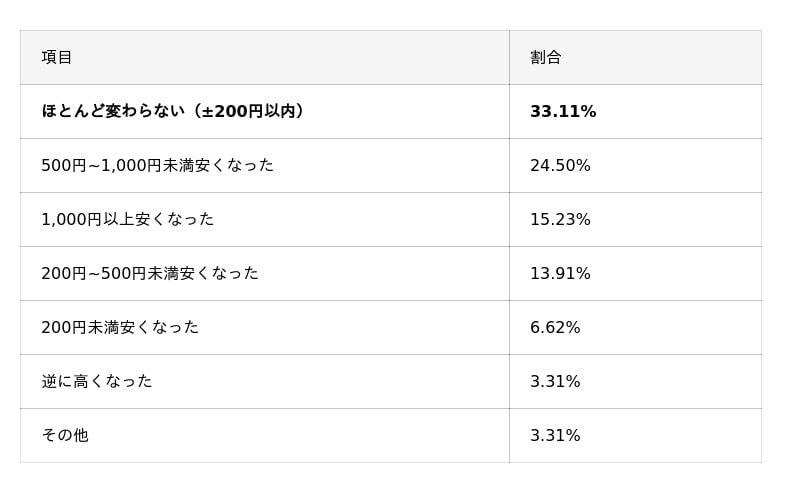
Task: Click the ±200円以内 text in bold row
Action: (x=250, y=112)
